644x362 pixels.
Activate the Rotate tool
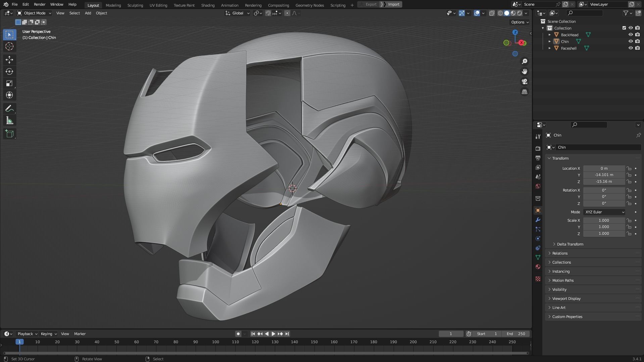click(9, 71)
